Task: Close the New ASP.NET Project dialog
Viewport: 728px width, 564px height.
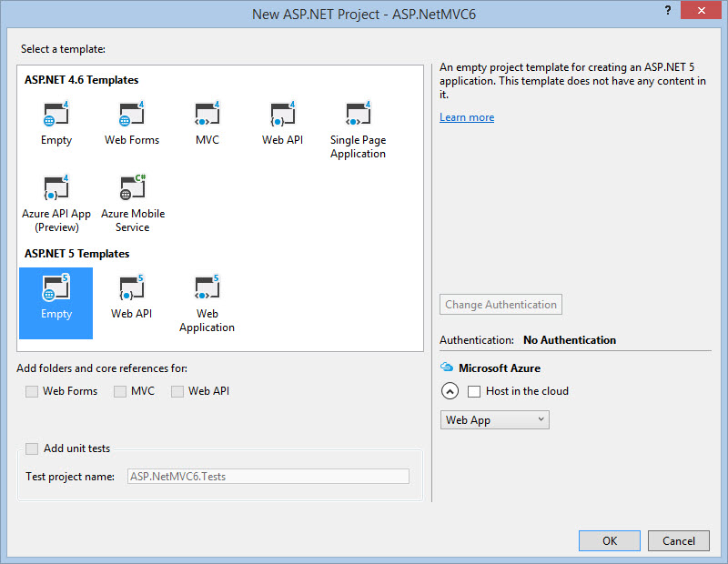Action: [701, 10]
